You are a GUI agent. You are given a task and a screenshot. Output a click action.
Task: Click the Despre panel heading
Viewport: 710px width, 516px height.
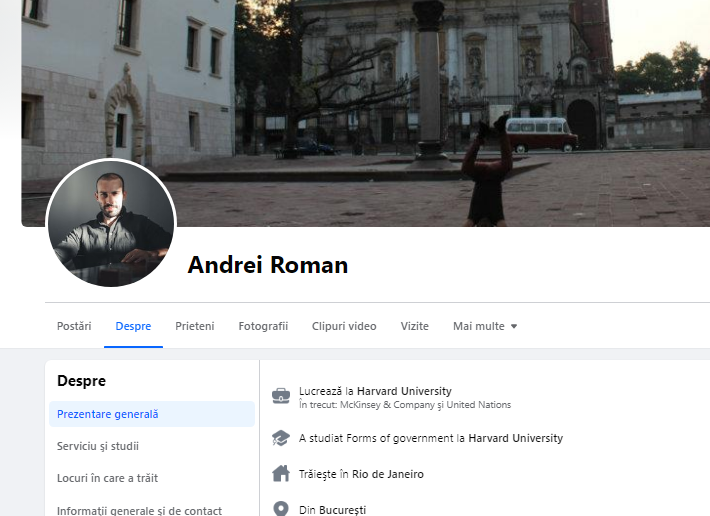tap(82, 381)
